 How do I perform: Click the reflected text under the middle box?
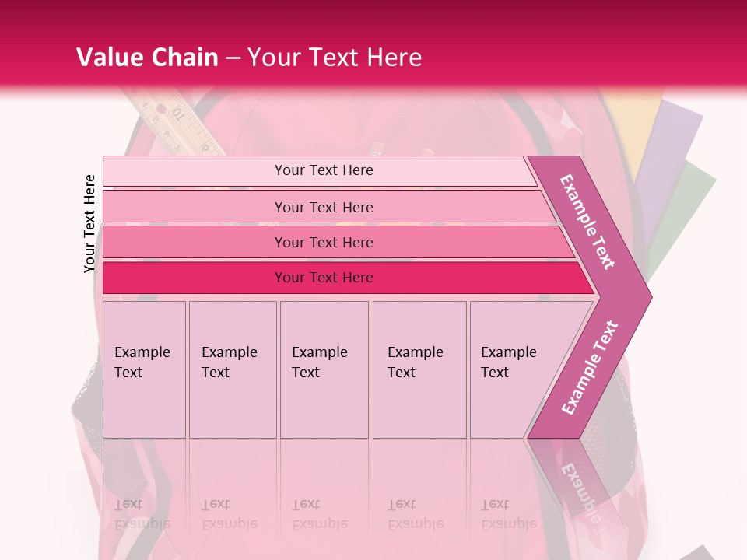(319, 513)
